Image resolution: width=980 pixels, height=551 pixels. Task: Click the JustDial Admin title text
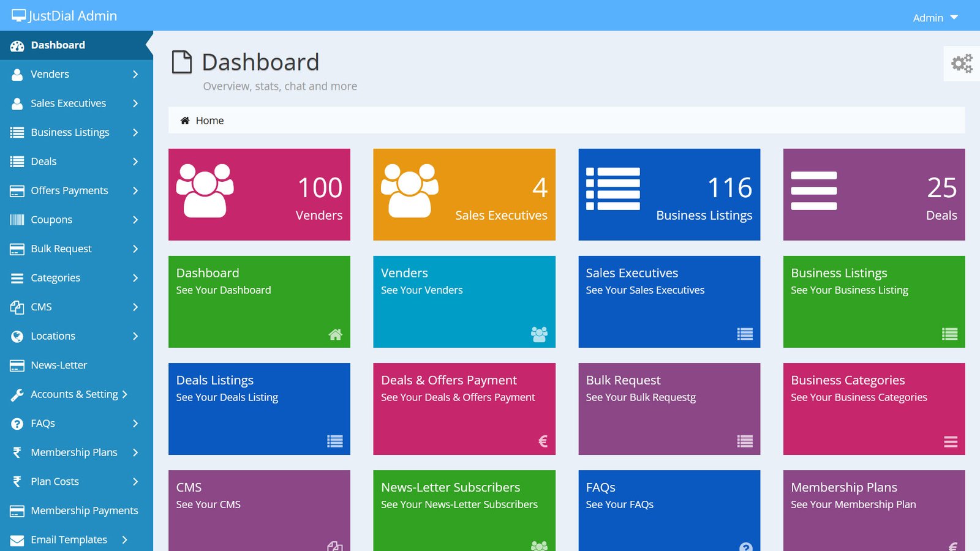pyautogui.click(x=72, y=16)
